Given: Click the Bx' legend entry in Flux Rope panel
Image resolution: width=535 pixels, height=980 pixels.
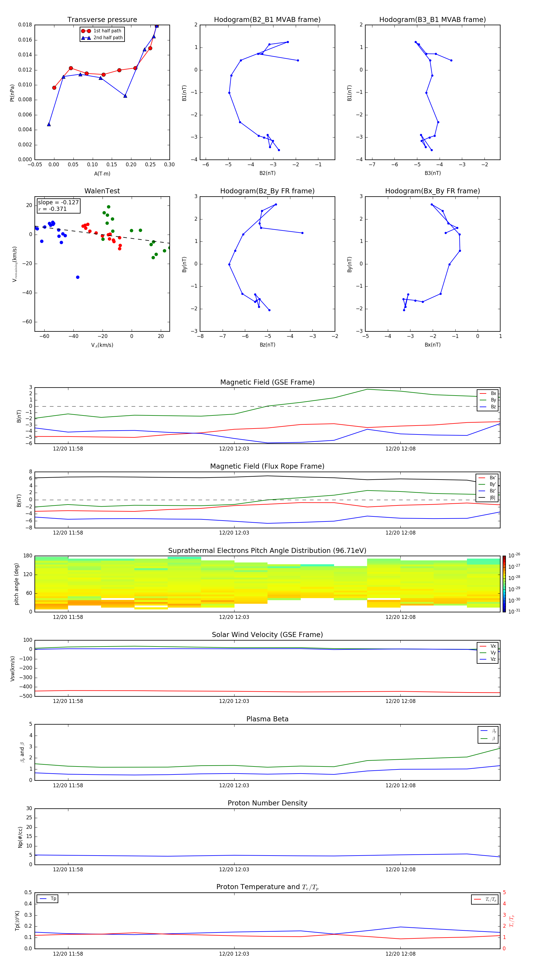Looking at the screenshot, I should coord(487,478).
